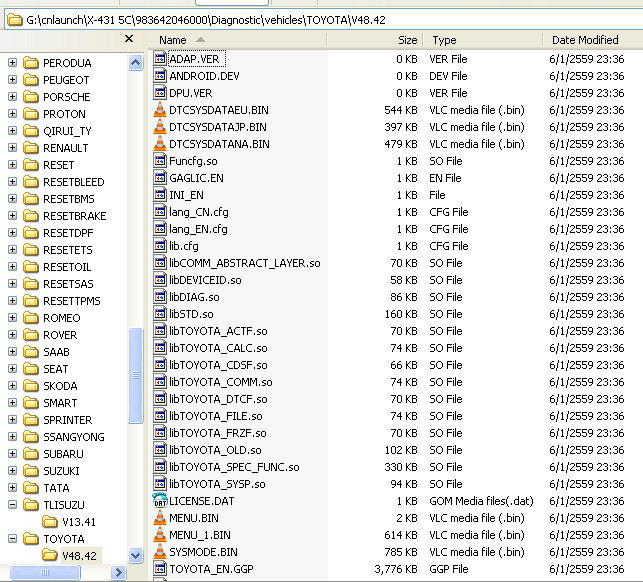
Task: Collapse the TLISUZU folder node
Action: point(13,505)
